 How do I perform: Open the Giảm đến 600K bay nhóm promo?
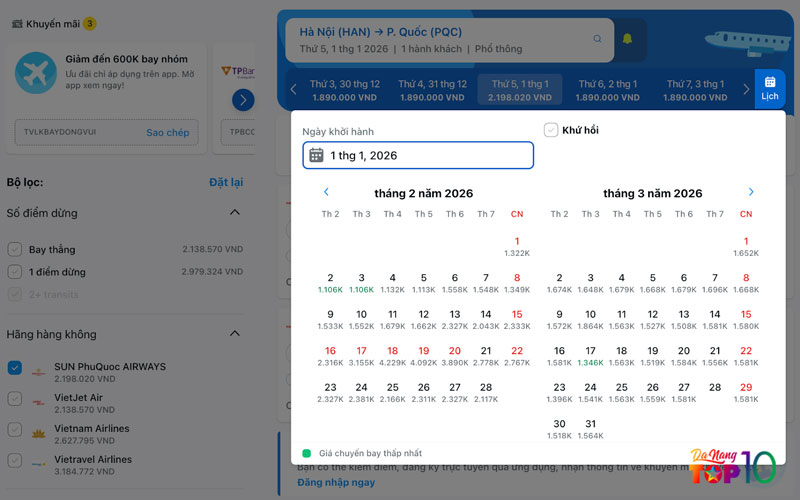coord(106,98)
